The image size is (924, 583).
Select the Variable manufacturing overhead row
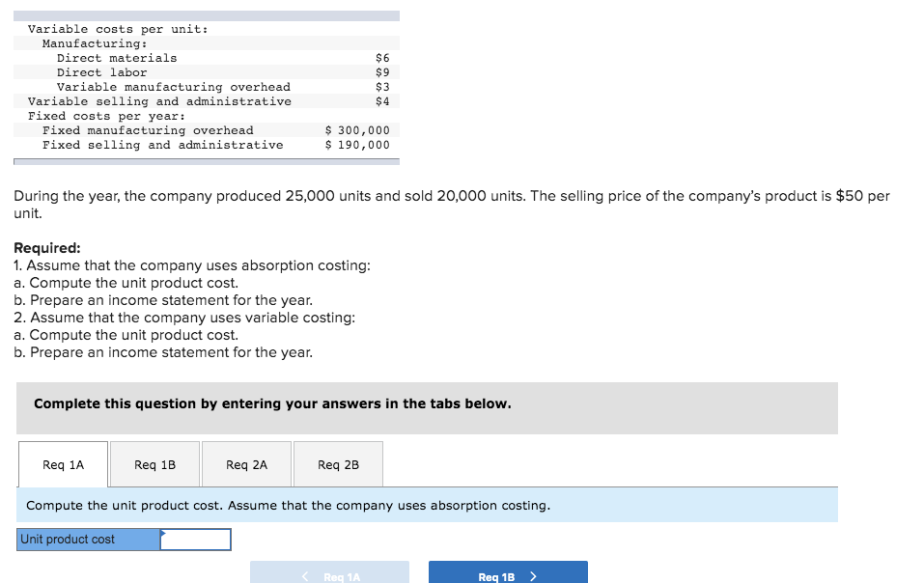pos(169,86)
